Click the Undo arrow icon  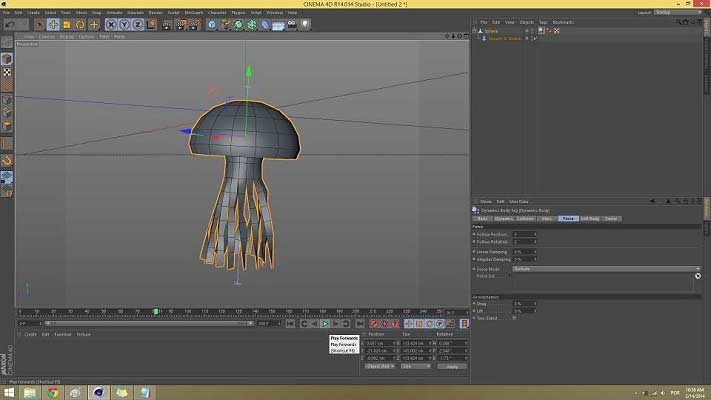[x=10, y=24]
